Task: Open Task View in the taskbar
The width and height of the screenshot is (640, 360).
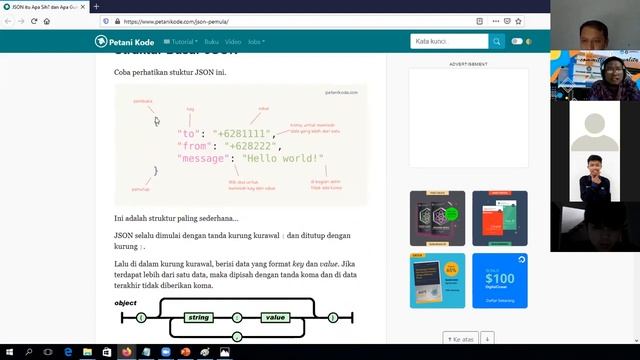Action: click(x=48, y=352)
